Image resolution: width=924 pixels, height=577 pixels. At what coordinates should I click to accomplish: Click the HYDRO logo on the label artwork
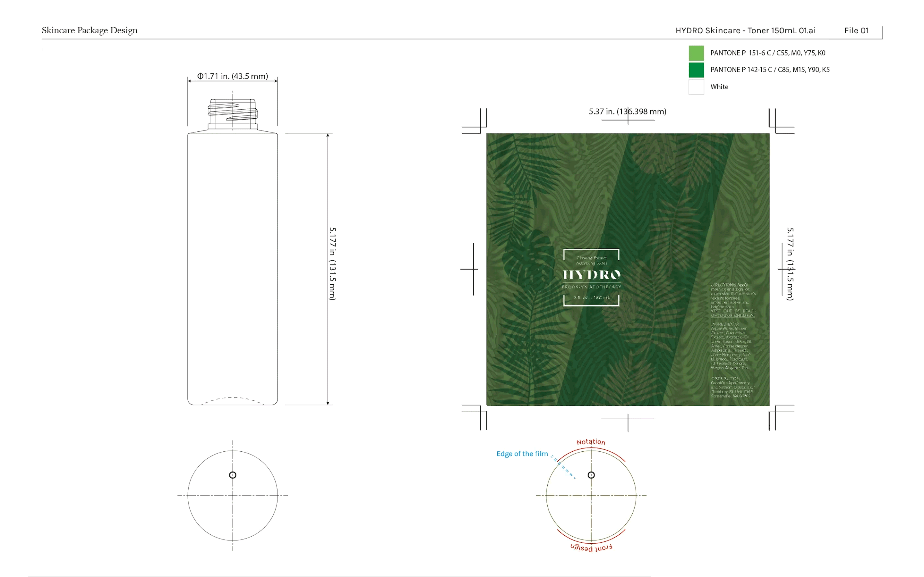pos(591,275)
